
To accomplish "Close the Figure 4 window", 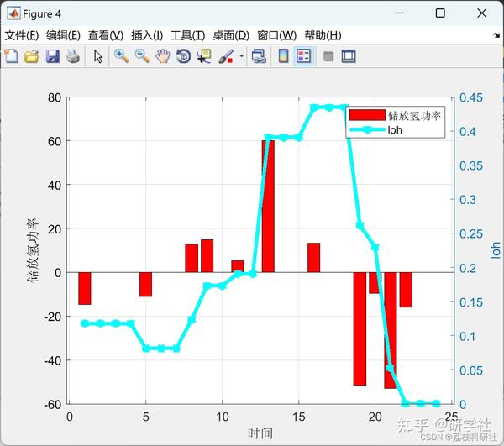I will [481, 13].
